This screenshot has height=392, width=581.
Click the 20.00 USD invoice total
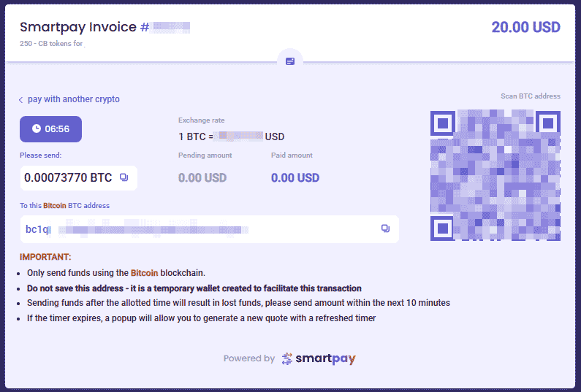click(525, 27)
